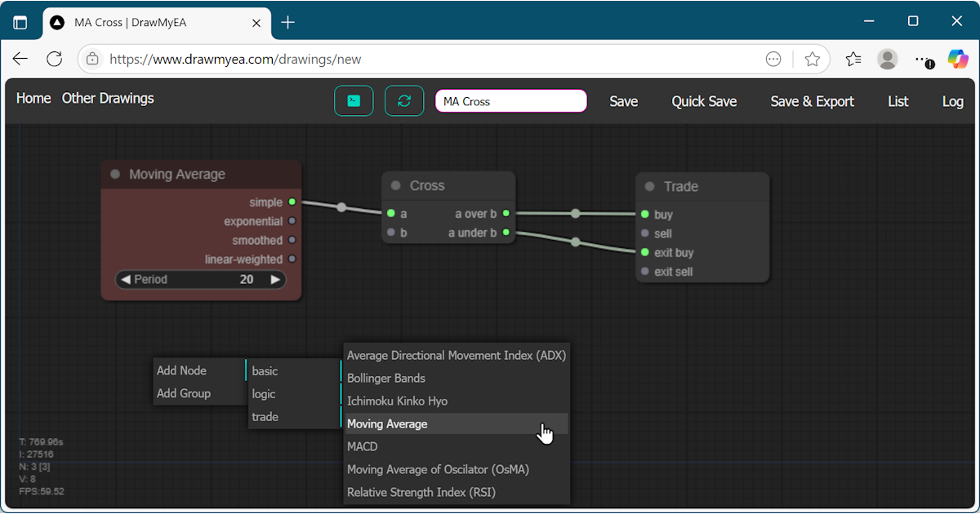Toggle the Cross node collapse dot
Screen dimensions: 980x514
[396, 186]
